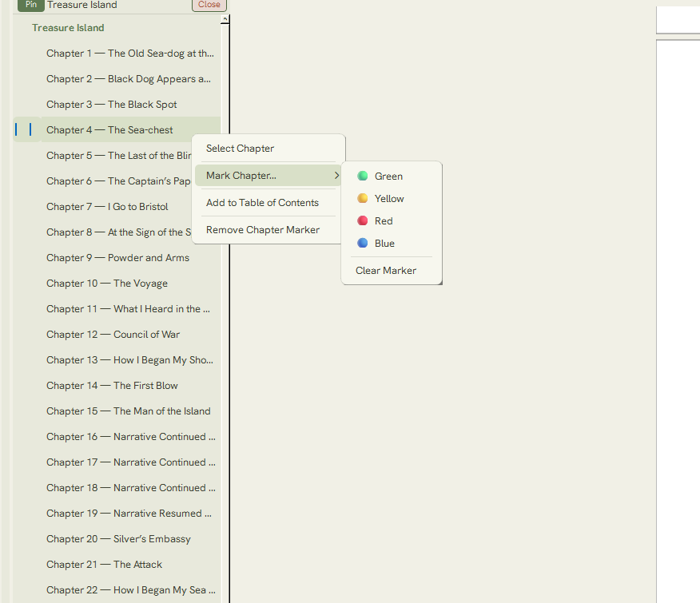Screen dimensions: 700x603
Task: Open Chapter 15 — The Man of the Island
Action: [130, 411]
